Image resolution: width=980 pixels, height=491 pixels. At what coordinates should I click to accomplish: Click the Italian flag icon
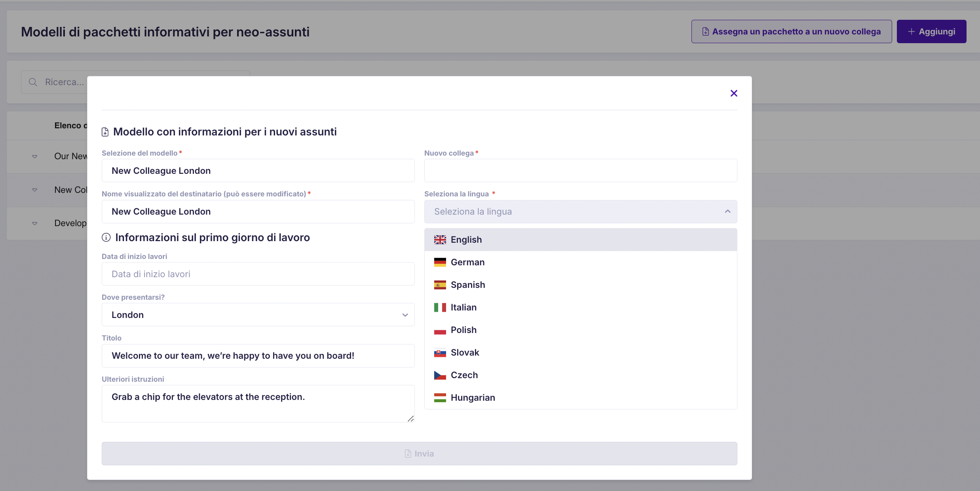440,307
